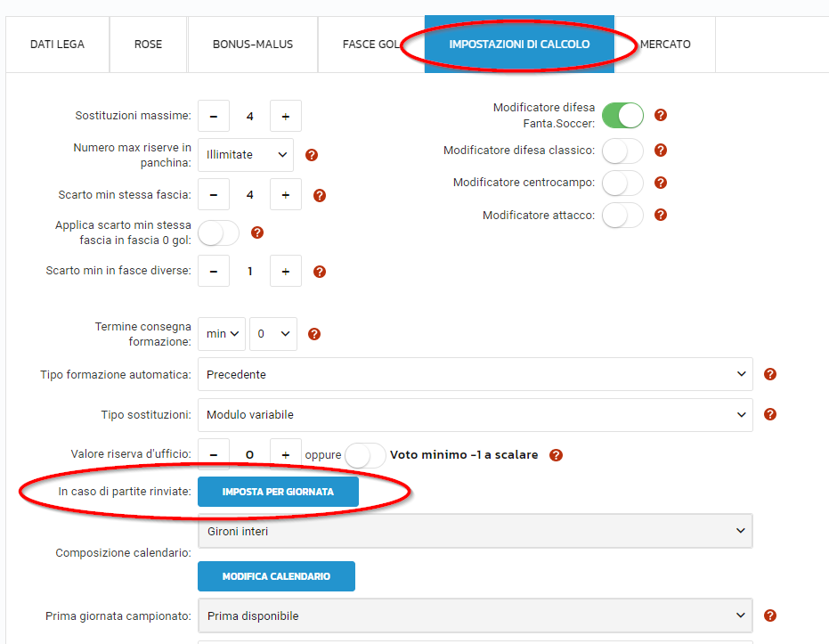Disable Modificatore difesa Fanta.Soccer toggle
This screenshot has width=829, height=644.
[622, 115]
